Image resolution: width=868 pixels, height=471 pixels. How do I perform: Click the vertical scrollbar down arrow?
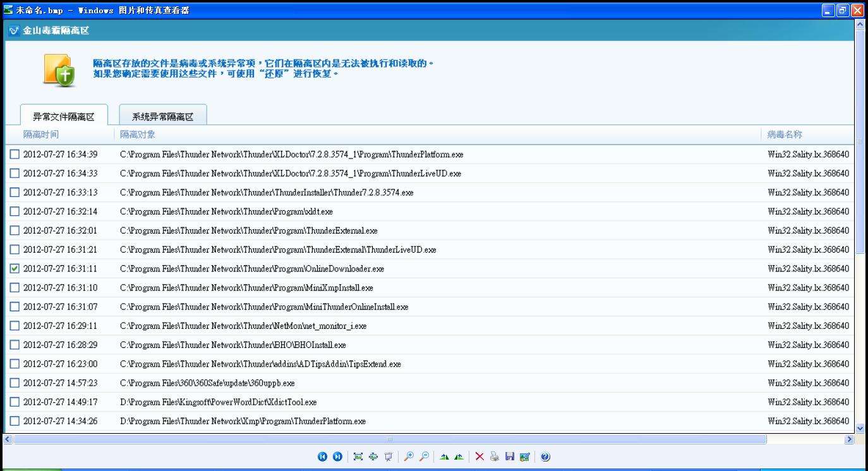coord(859,428)
